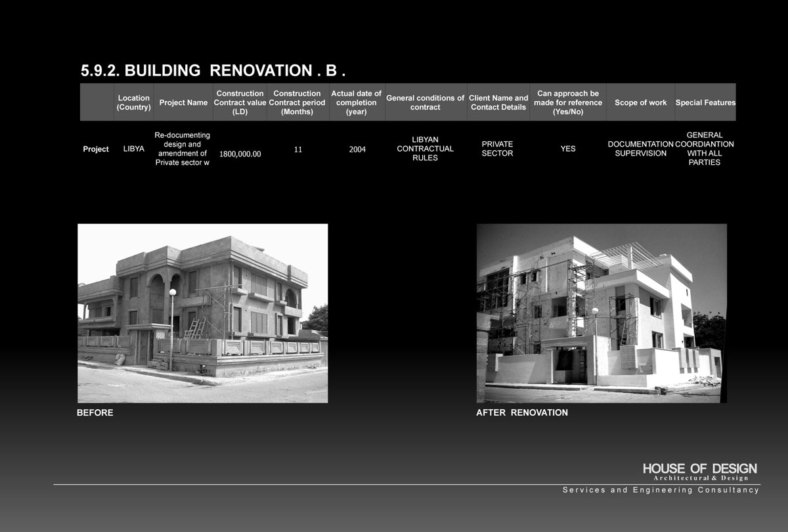Click the after-renovation building photo
This screenshot has height=532, width=788.
coord(602,313)
